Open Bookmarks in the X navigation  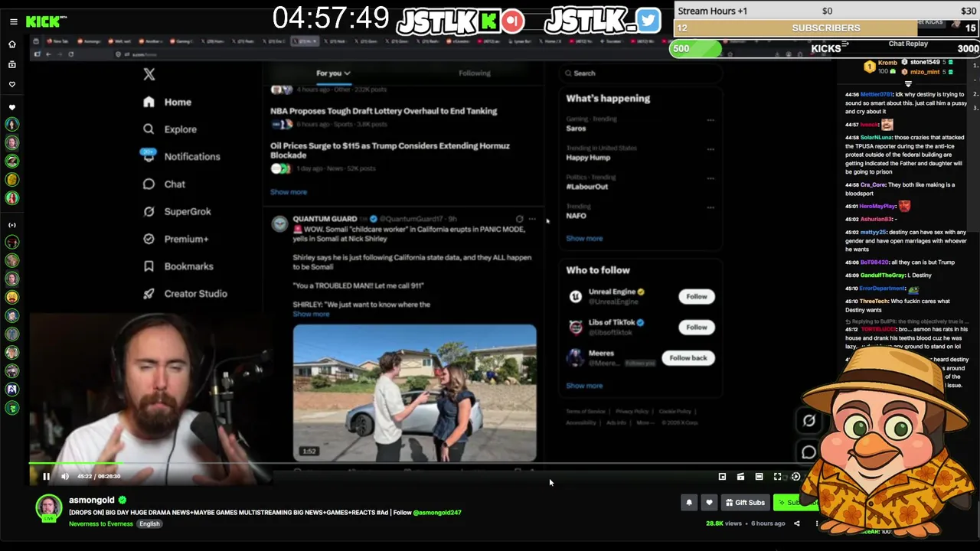(178, 266)
